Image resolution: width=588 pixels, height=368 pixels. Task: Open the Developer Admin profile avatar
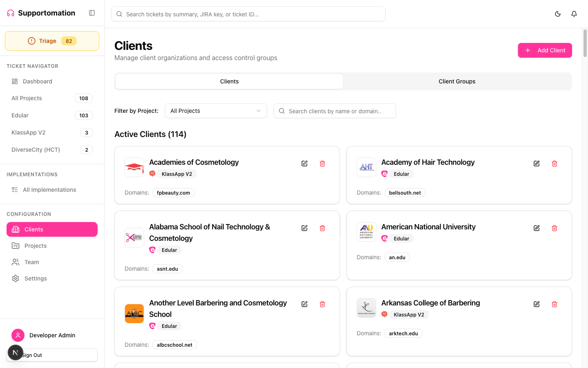pos(18,335)
